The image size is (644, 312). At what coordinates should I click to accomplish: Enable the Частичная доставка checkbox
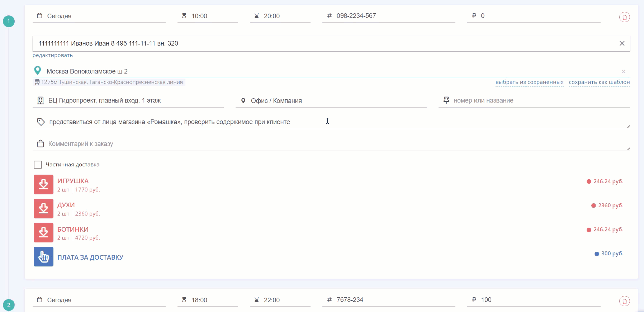pos(38,165)
